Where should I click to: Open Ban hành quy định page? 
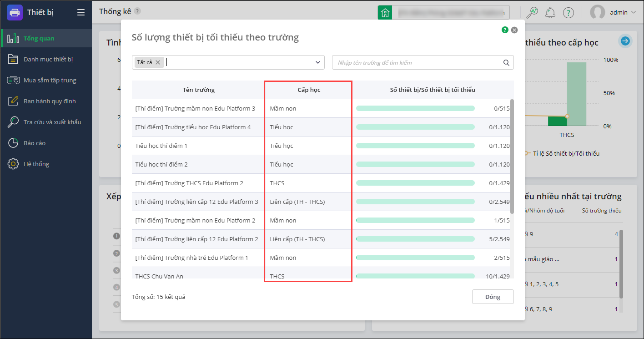click(46, 101)
